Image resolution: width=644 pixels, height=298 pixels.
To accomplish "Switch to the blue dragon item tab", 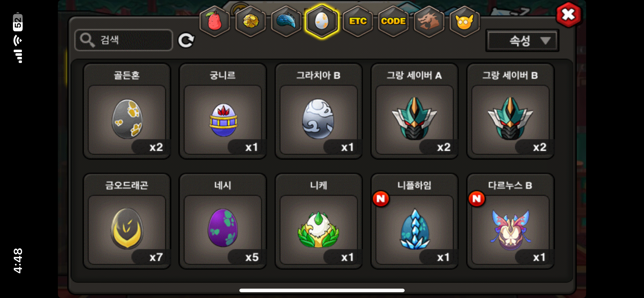I will tap(286, 21).
